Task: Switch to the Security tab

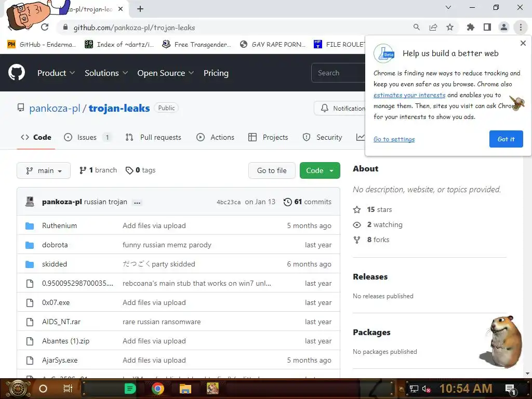Action: [322, 137]
